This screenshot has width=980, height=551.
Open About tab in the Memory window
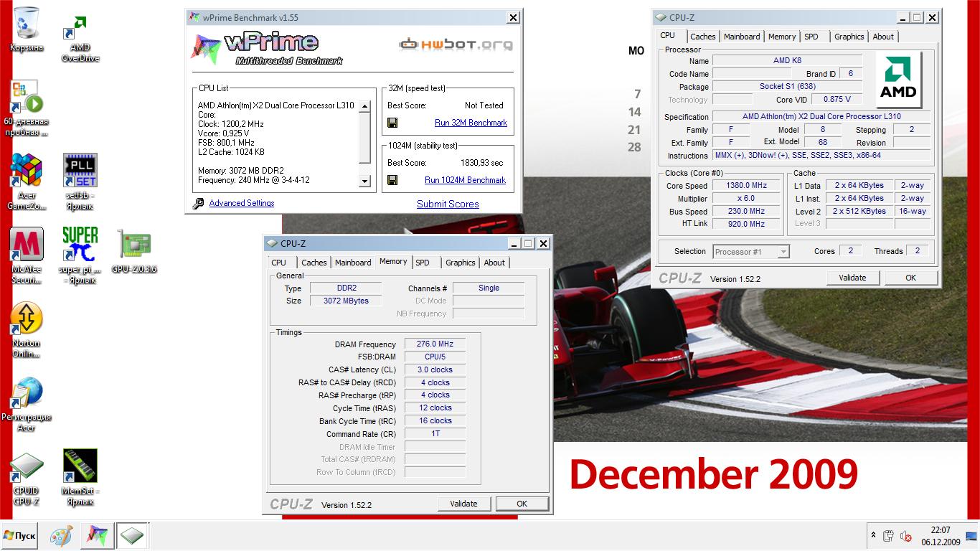click(494, 263)
